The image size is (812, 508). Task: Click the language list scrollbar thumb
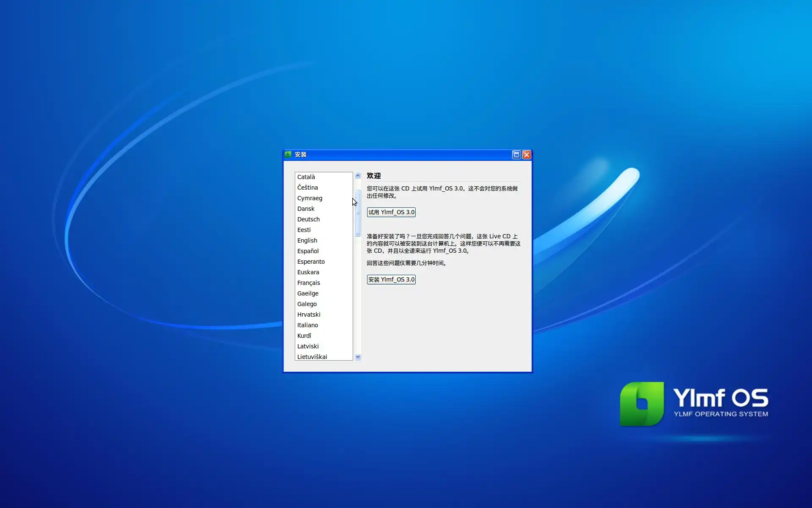tap(358, 213)
